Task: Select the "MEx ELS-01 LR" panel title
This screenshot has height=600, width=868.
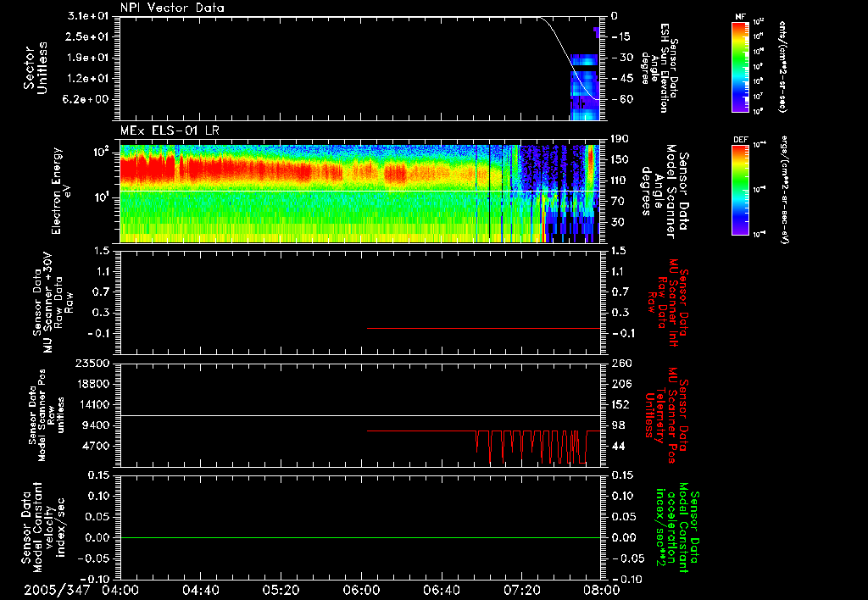Action: tap(170, 131)
